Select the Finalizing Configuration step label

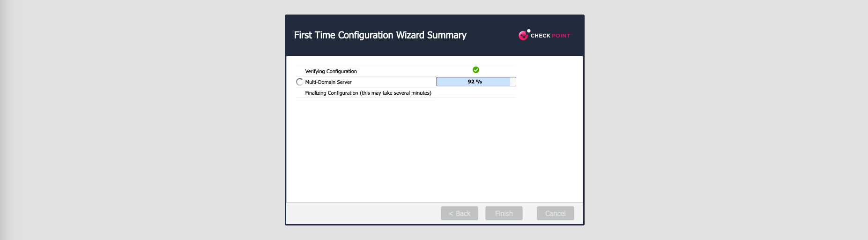368,93
